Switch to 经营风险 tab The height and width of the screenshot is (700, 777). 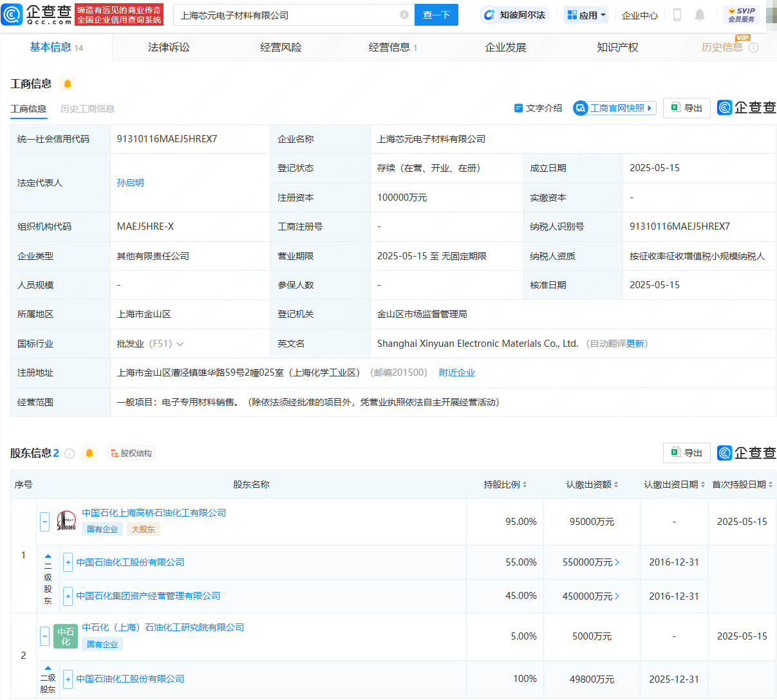pyautogui.click(x=281, y=47)
